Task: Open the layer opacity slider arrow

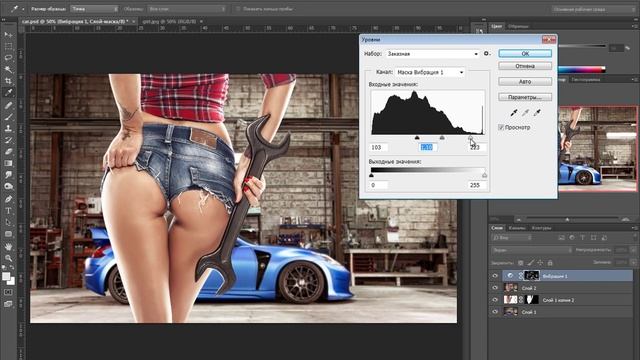Action: (634, 250)
